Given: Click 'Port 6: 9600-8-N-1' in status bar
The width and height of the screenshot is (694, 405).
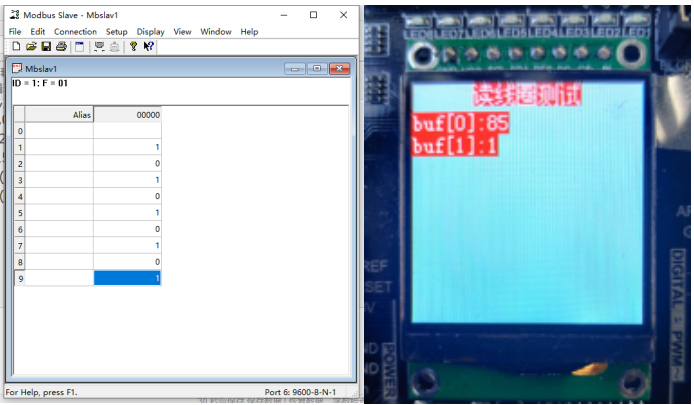Looking at the screenshot, I should [300, 392].
